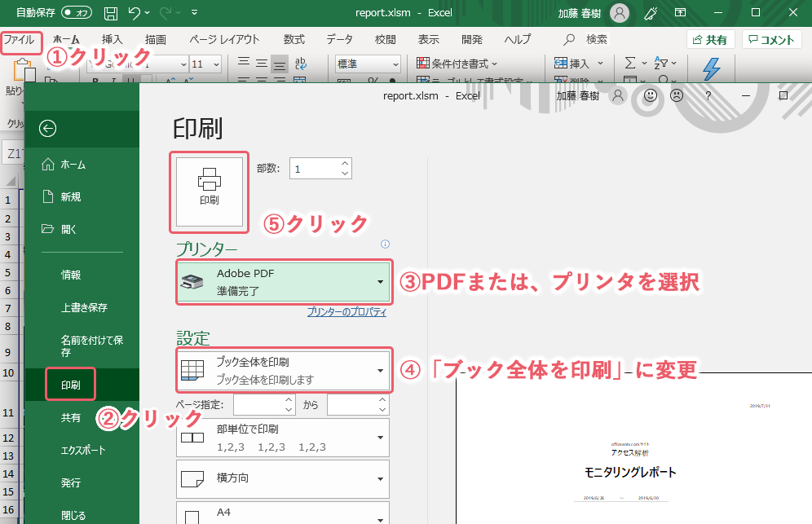812x524 pixels.
Task: Click the user account avatar in title bar
Action: pyautogui.click(x=620, y=13)
